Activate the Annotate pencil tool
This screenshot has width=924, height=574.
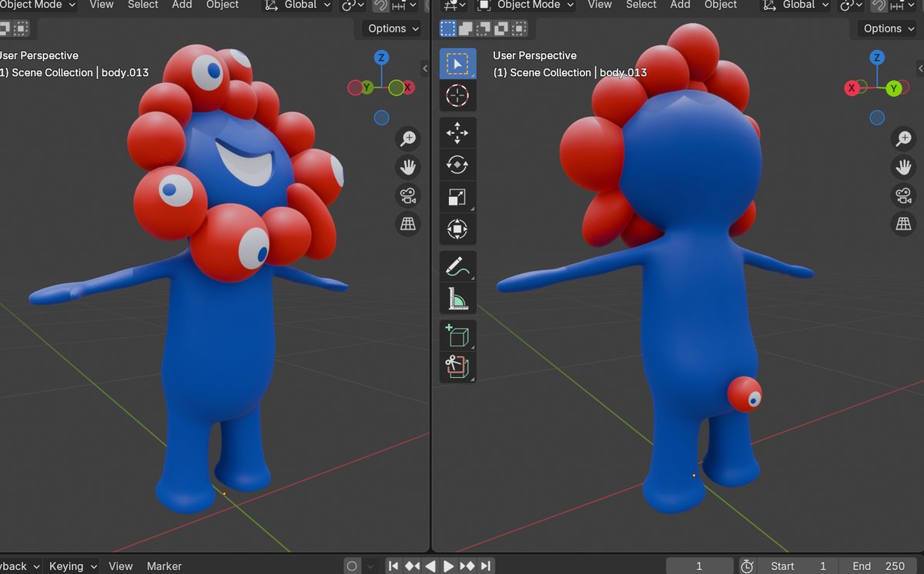click(x=457, y=266)
